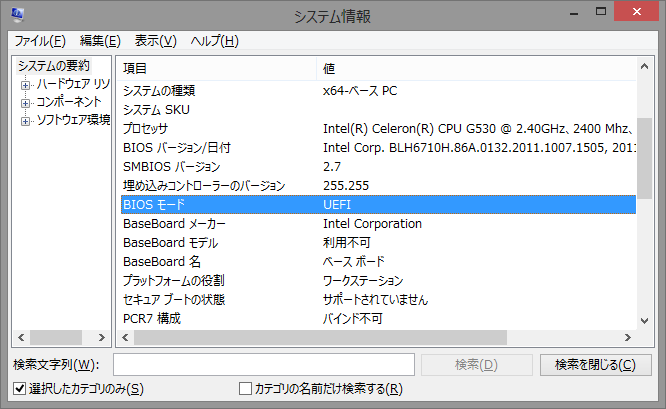Select the PCR7 構成 row
Image resolution: width=666 pixels, height=409 pixels.
tap(378, 319)
